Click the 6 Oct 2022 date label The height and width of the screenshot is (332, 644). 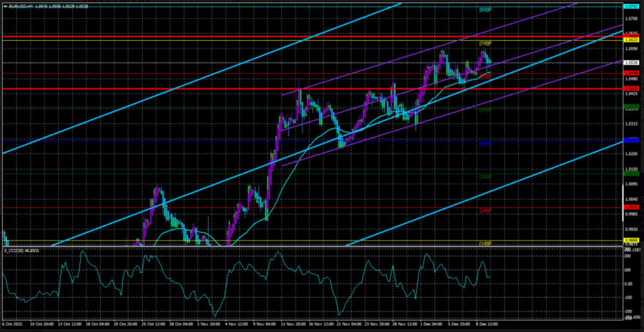tap(12, 324)
